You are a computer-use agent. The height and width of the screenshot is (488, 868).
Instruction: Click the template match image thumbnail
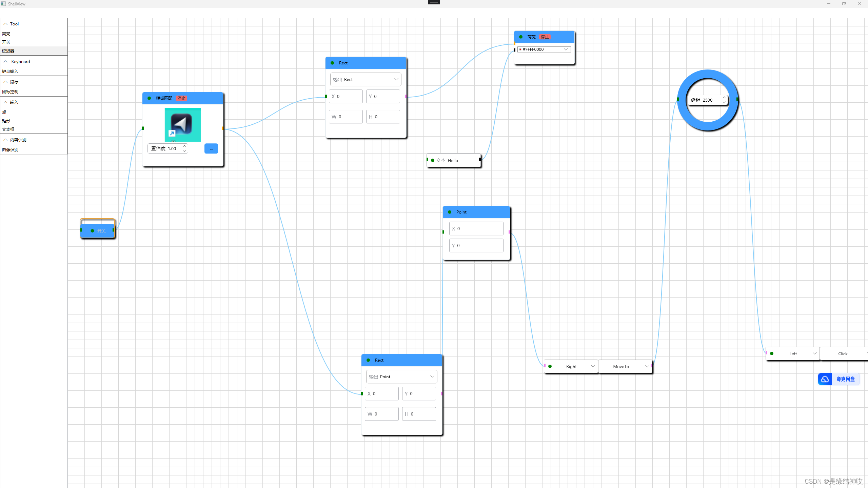(x=182, y=124)
